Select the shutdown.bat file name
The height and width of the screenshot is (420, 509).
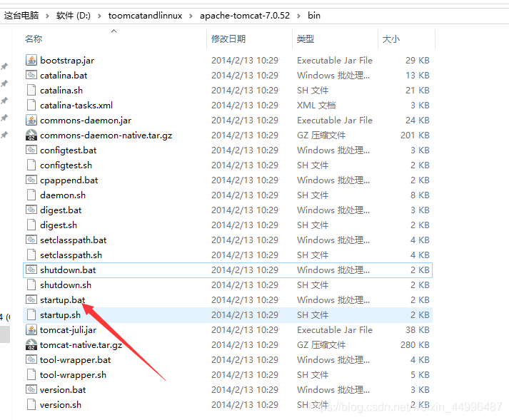pyautogui.click(x=68, y=270)
